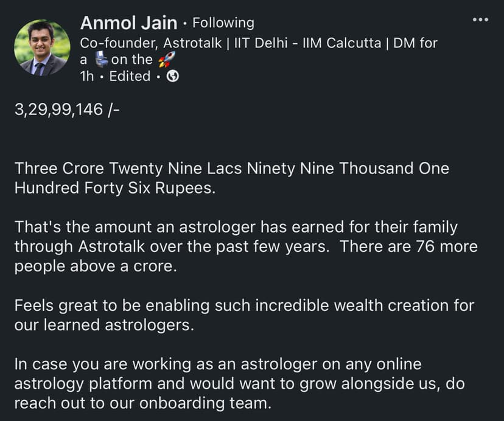
Task: Click the Edited label under the headline
Action: click(130, 77)
